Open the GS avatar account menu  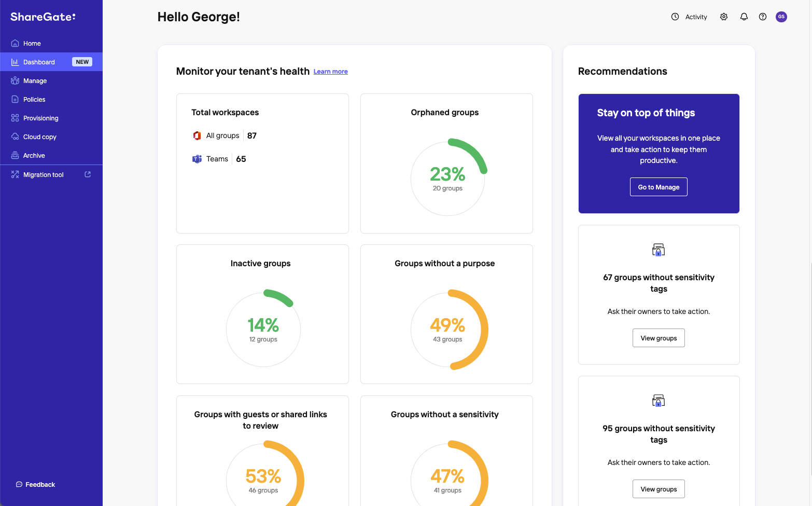click(781, 17)
